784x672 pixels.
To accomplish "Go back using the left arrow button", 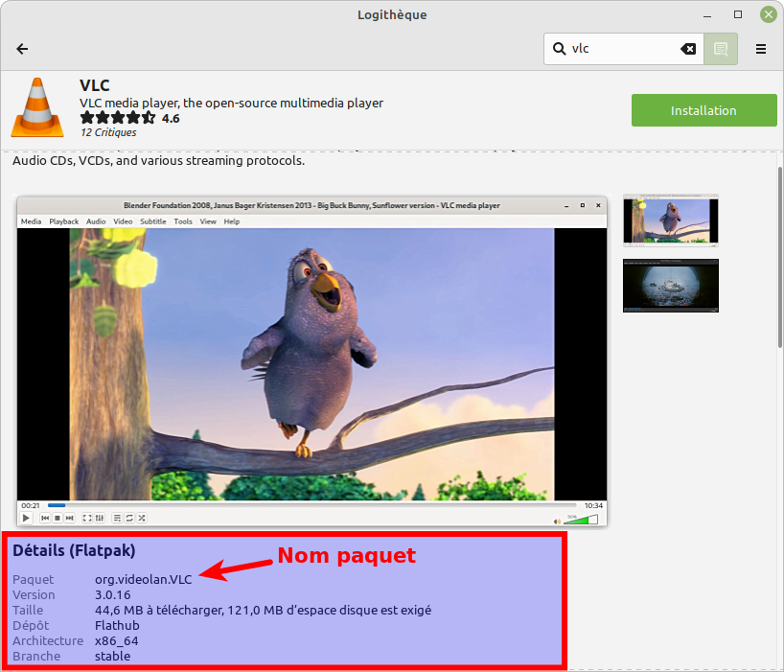I will pos(22,49).
